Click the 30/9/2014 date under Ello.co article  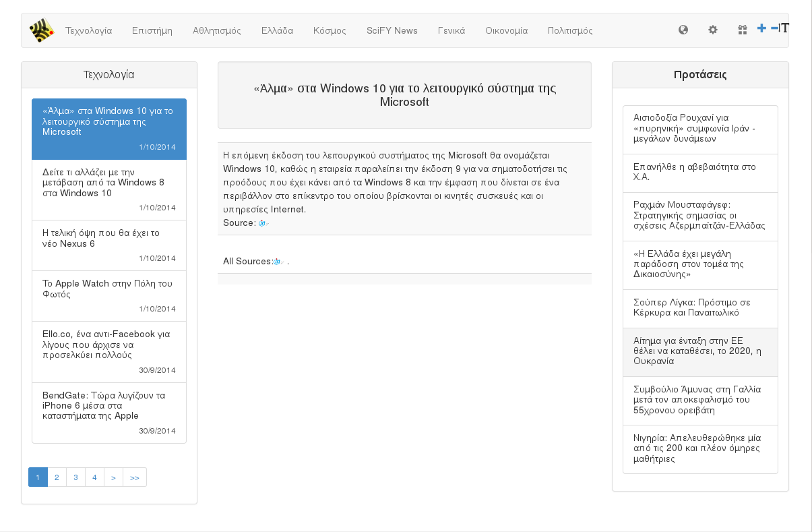click(x=157, y=370)
